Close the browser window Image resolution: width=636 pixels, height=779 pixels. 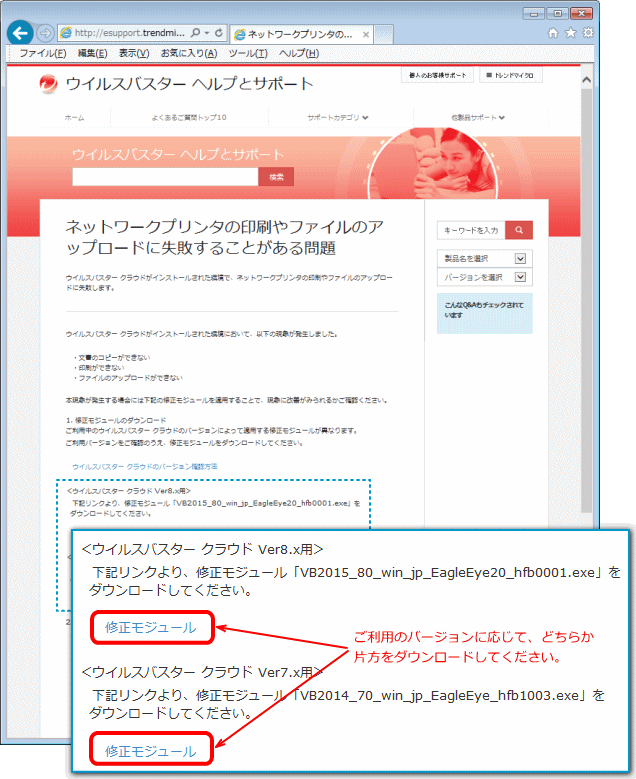pos(581,14)
